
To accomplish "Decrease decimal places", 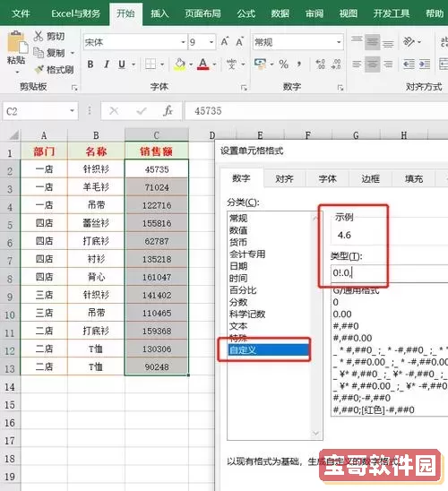I will tap(336, 65).
